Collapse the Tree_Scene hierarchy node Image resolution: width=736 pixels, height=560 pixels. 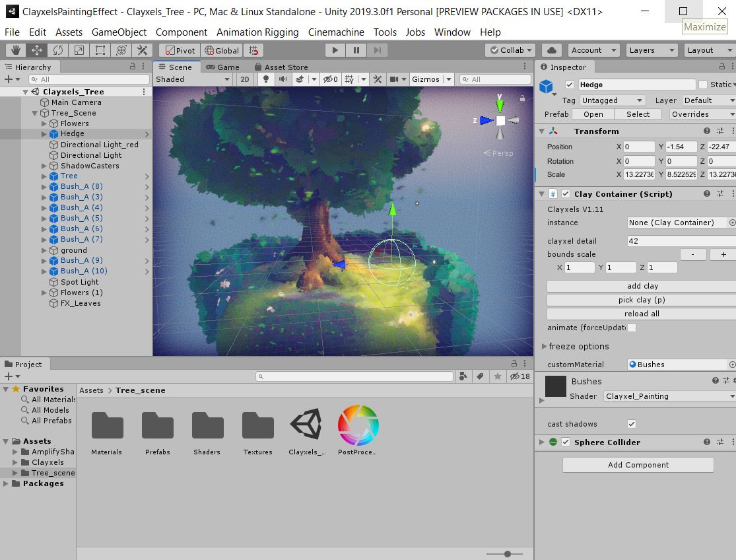(35, 113)
